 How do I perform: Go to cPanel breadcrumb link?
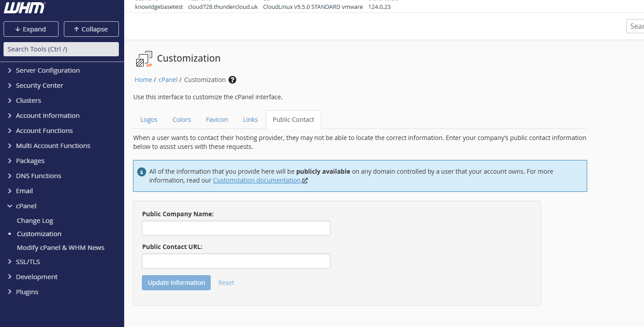click(168, 80)
